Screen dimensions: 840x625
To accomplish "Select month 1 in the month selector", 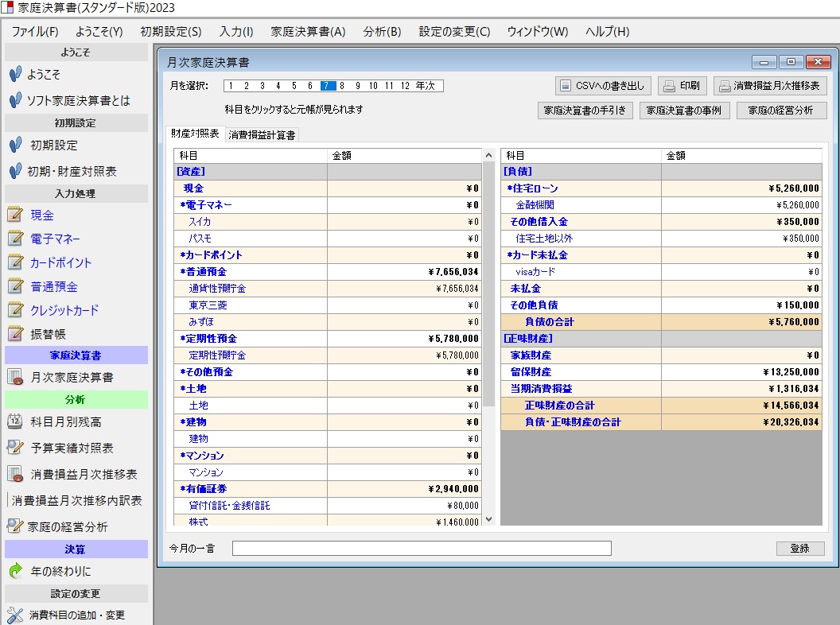I will pyautogui.click(x=231, y=86).
